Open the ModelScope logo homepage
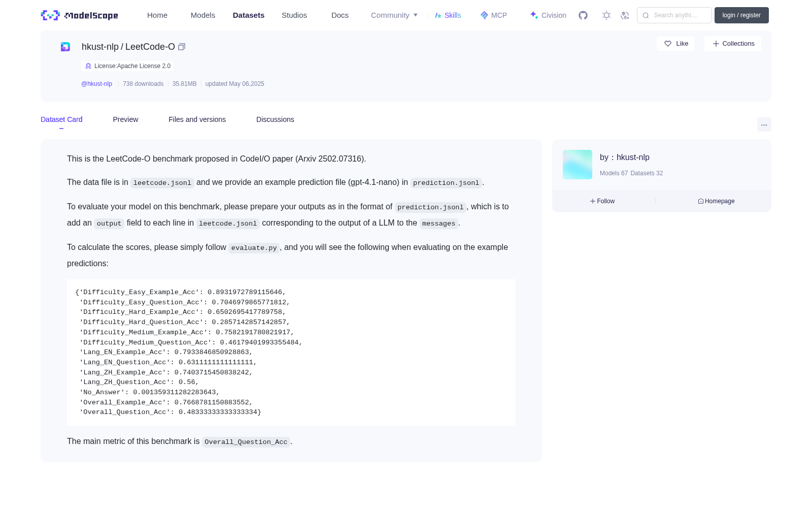Screen dimensions: 812x508 80,15
